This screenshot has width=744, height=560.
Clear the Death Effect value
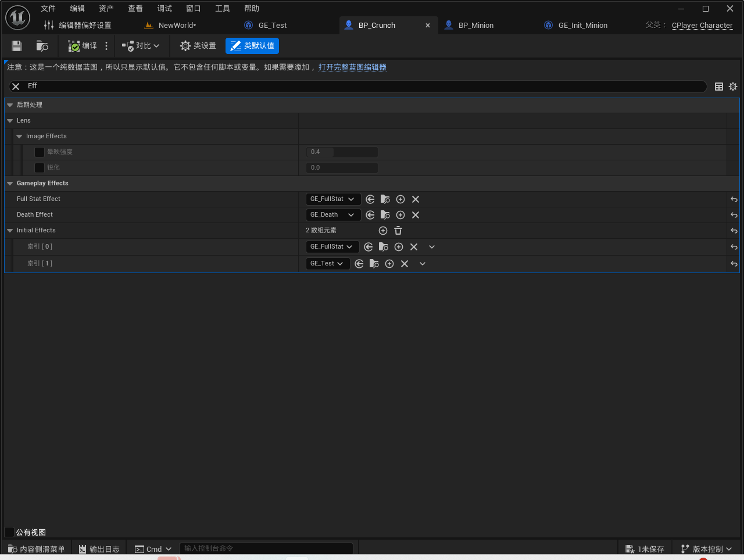[416, 215]
